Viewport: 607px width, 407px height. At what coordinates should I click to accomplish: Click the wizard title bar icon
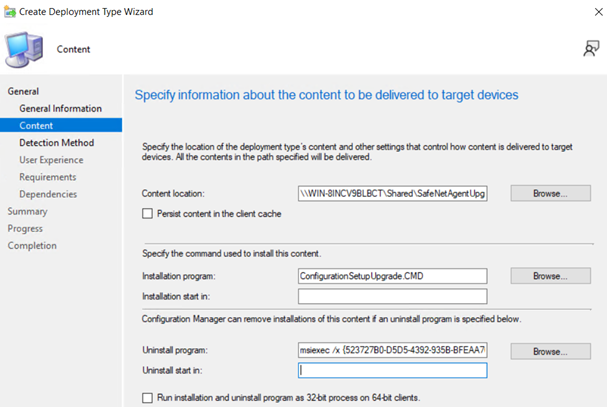(x=11, y=10)
